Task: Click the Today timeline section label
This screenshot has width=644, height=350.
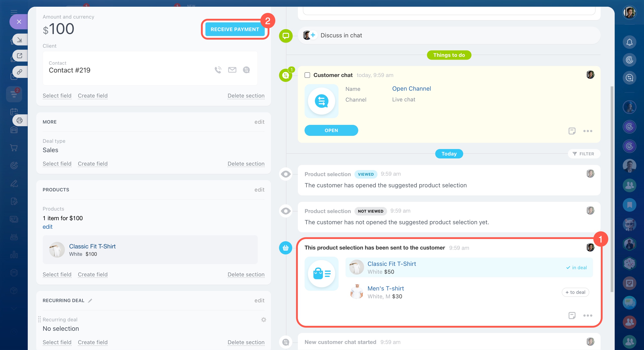Action: (x=449, y=154)
